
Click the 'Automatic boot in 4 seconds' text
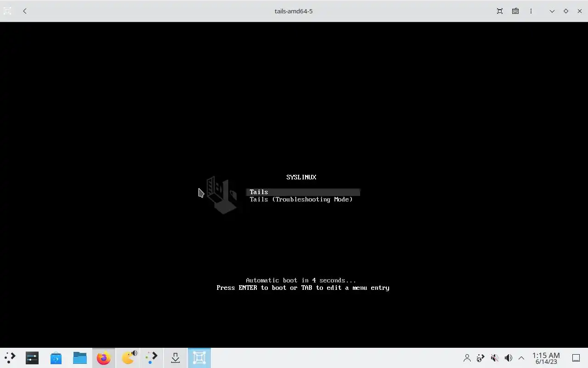coord(301,280)
